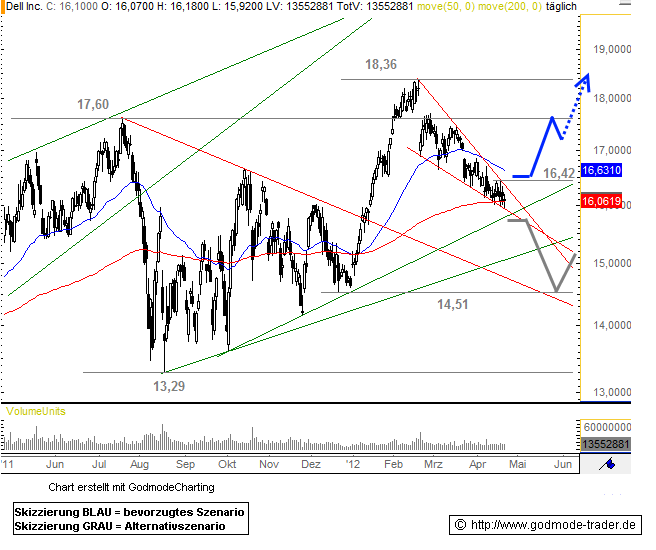Click the 'Dell Inc.' chart title

pos(25,6)
